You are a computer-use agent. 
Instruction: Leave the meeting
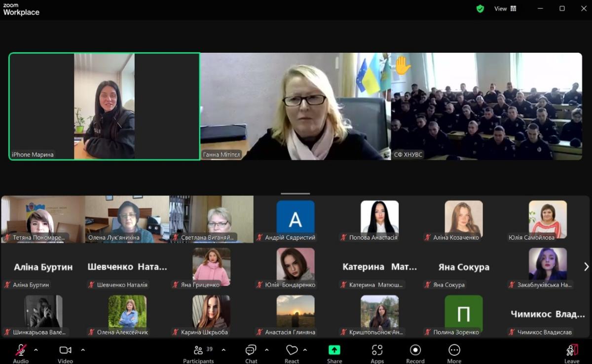[x=572, y=353]
